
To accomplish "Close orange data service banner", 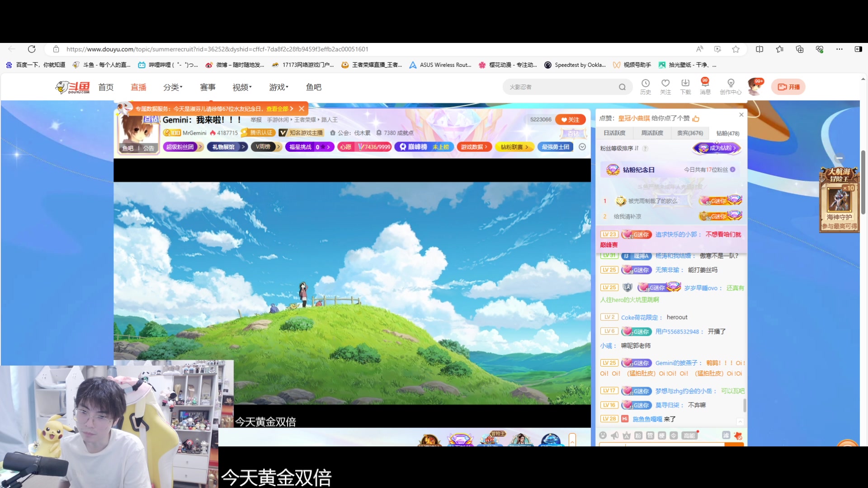I will point(302,109).
